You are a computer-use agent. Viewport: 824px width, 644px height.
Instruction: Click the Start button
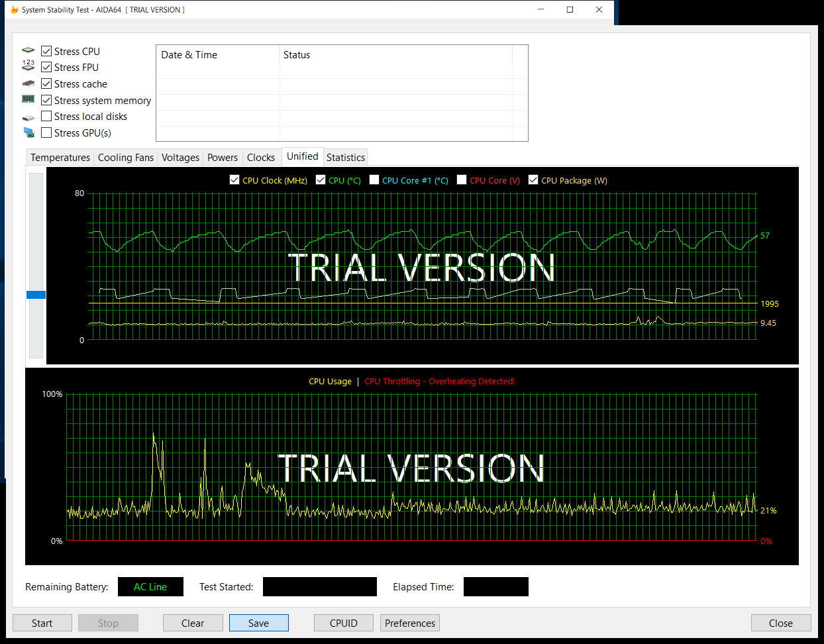(42, 623)
